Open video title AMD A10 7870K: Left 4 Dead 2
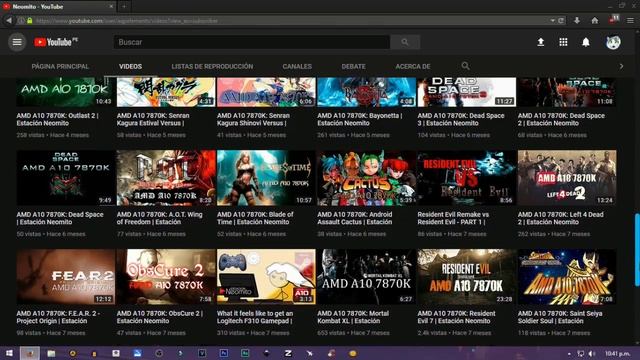 pyautogui.click(x=560, y=218)
